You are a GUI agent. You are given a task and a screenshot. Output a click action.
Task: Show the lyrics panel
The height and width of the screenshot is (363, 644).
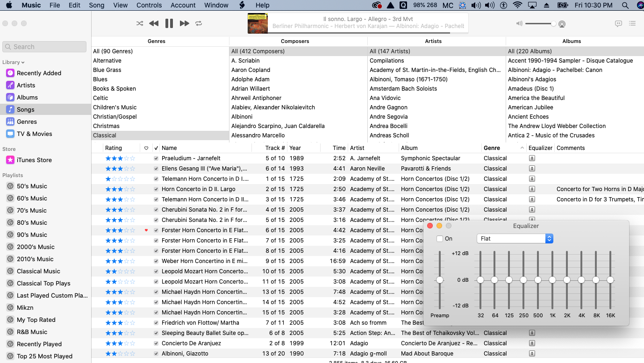618,23
